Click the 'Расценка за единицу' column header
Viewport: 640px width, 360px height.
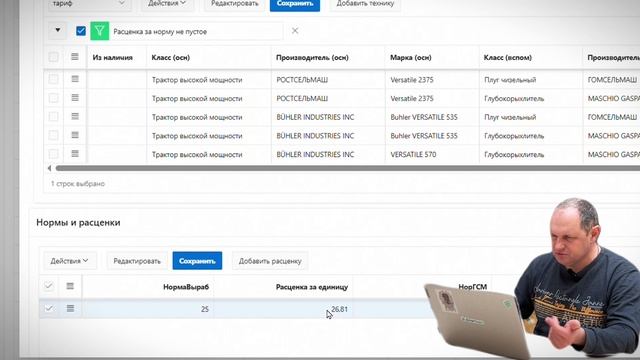[x=312, y=287]
